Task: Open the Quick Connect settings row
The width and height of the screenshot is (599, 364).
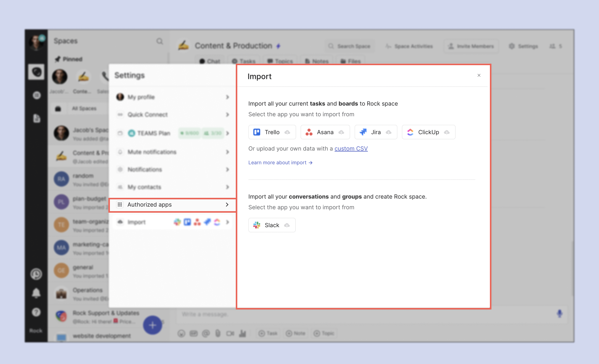Action: tap(172, 115)
